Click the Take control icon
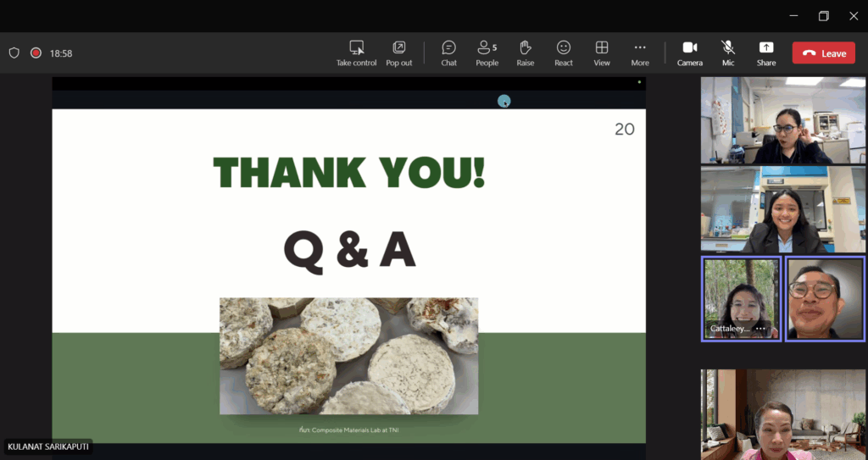The image size is (868, 460). (356, 48)
